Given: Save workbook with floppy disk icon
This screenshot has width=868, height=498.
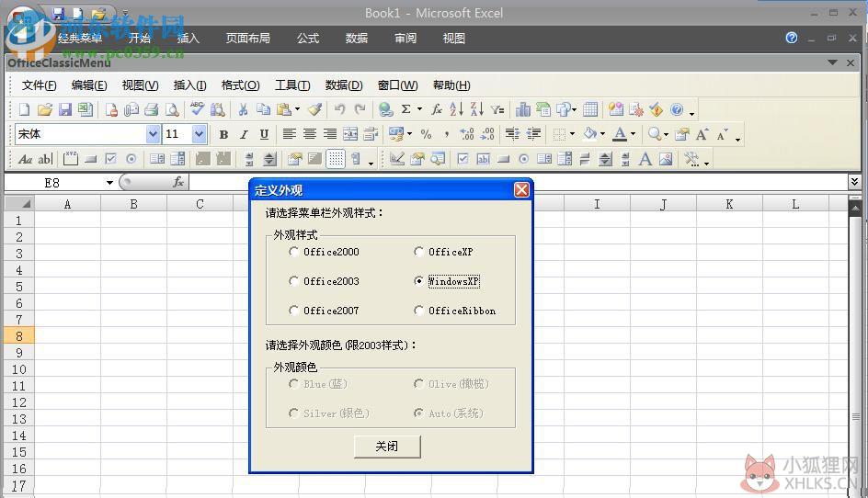Looking at the screenshot, I should (65, 109).
